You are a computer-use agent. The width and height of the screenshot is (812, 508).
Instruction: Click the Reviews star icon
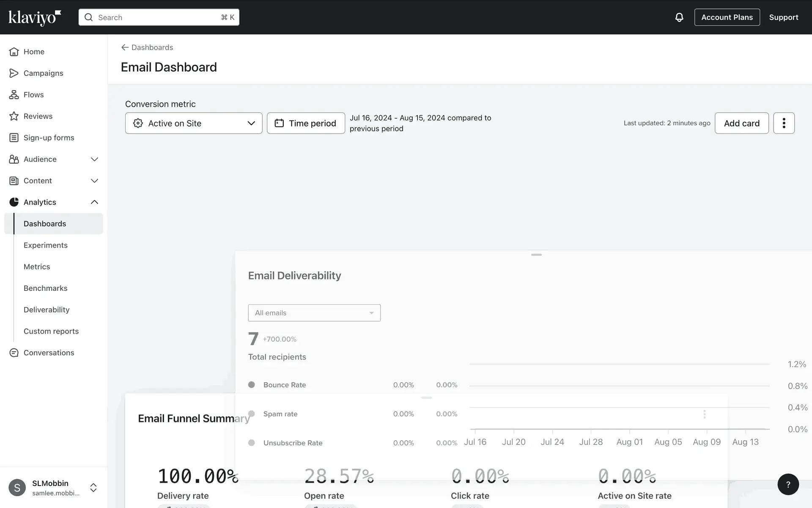click(14, 116)
